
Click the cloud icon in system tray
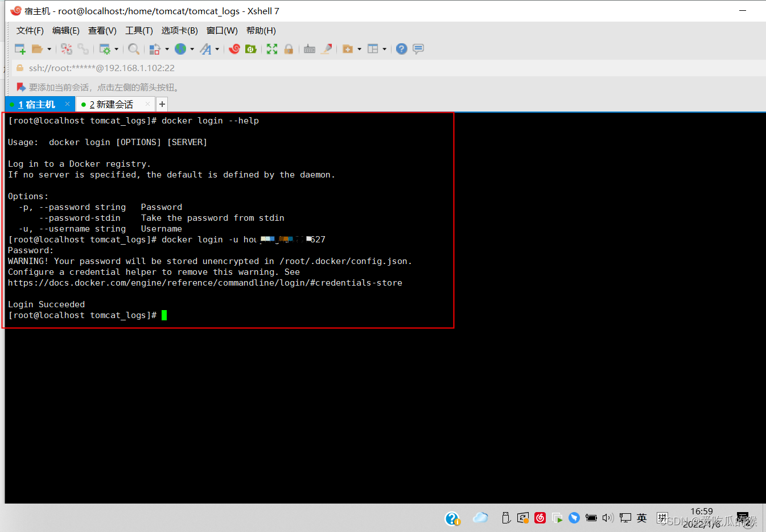click(x=481, y=518)
